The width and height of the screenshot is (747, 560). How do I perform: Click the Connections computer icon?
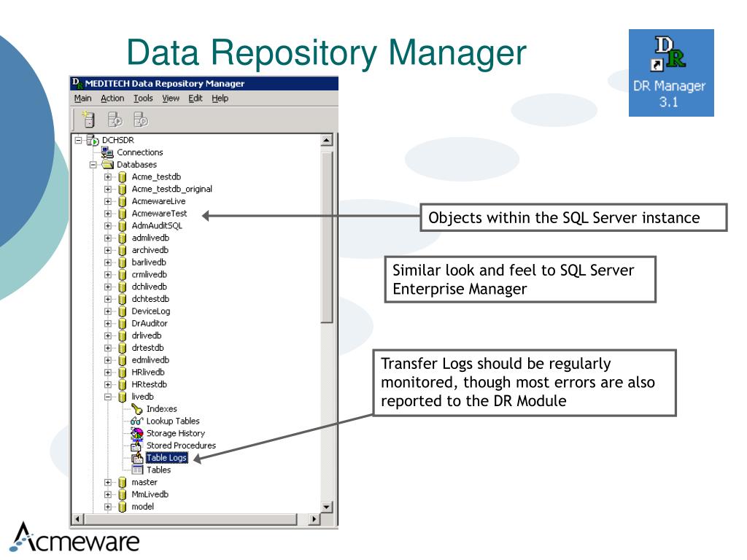(107, 152)
